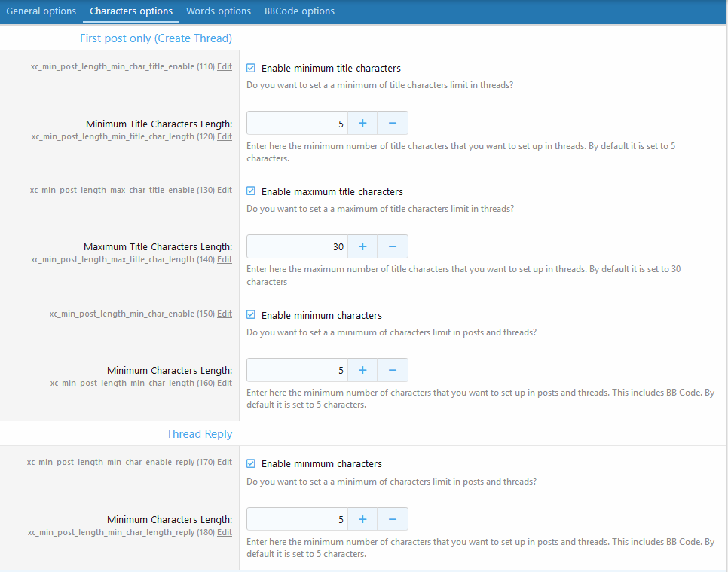Increase Thread Reply Minimum Characters Length
The width and height of the screenshot is (728, 572).
(362, 519)
